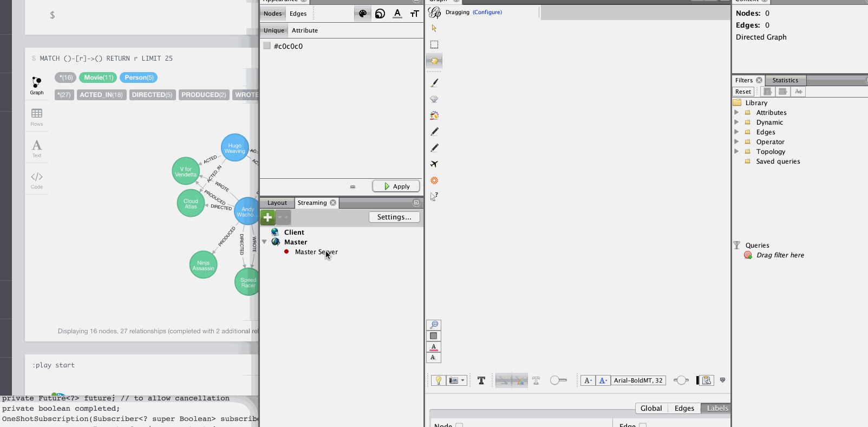
Task: Select the paint bucket brush tool
Action: pos(434,115)
